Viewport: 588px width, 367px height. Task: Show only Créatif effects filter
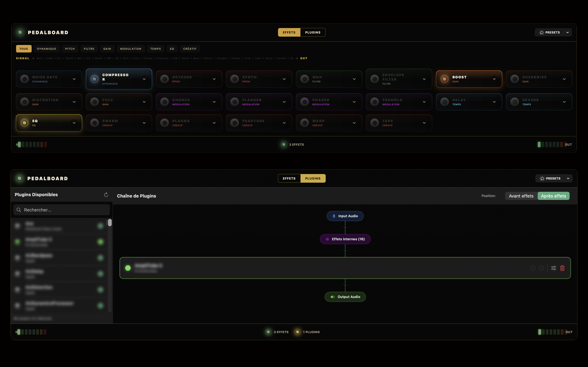click(189, 49)
